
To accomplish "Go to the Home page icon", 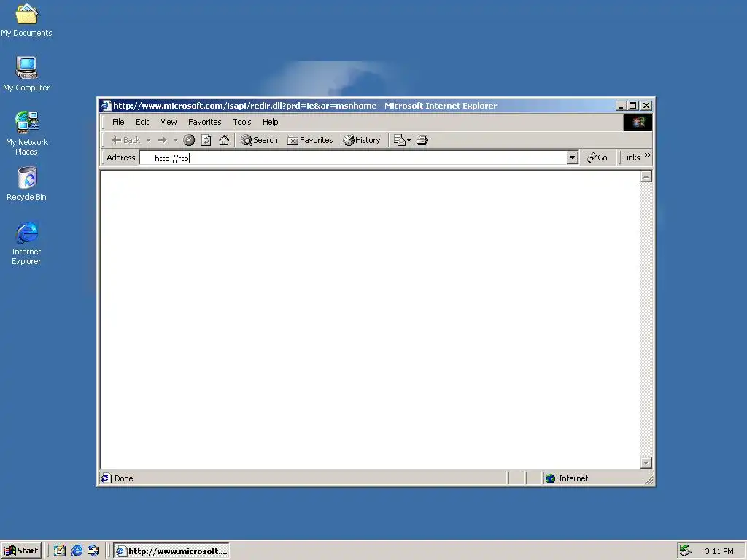I will pos(224,140).
